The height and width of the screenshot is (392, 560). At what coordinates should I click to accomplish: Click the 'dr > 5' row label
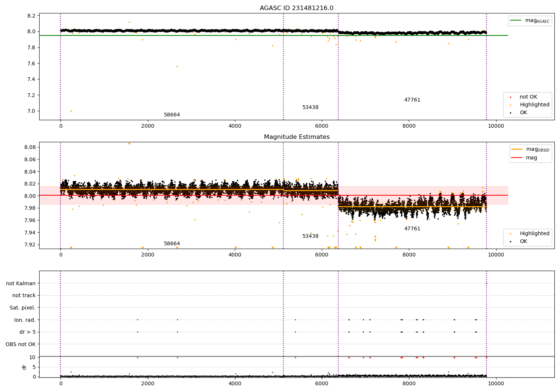(x=28, y=332)
